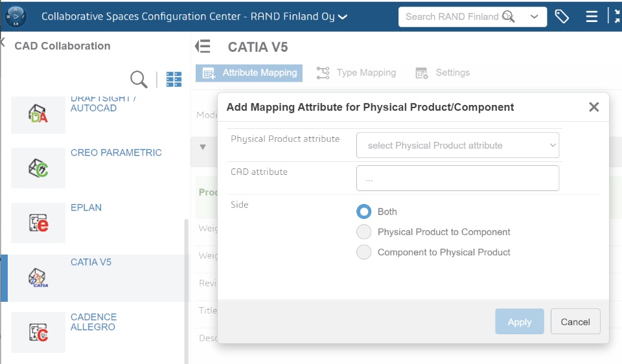The width and height of the screenshot is (622, 364).
Task: Click the Cancel button
Action: pos(575,321)
